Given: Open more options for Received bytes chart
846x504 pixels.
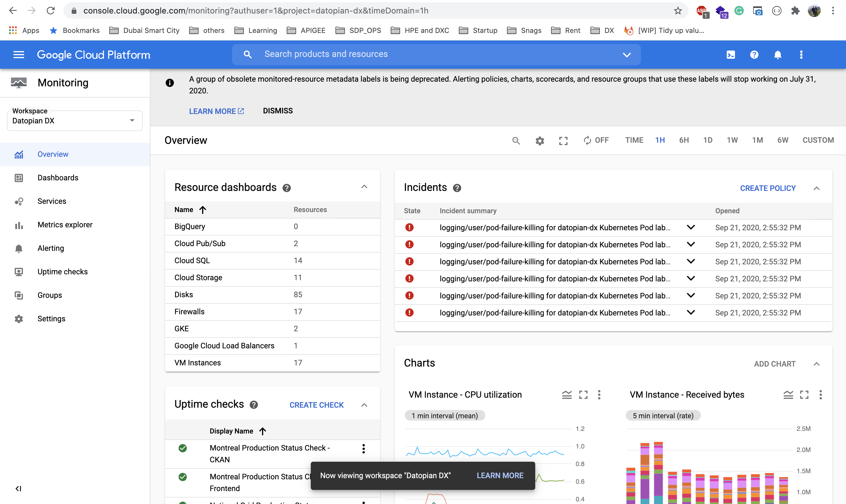Looking at the screenshot, I should [820, 395].
